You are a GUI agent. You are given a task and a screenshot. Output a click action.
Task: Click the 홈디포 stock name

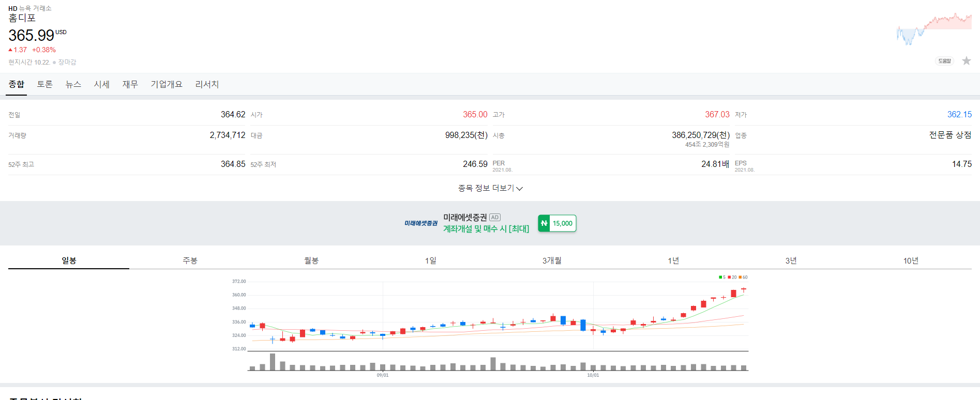(22, 18)
